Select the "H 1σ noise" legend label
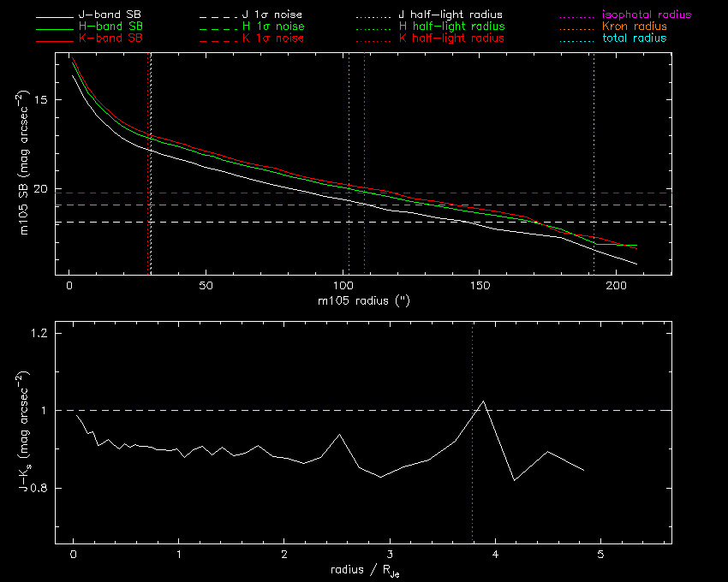 click(270, 27)
